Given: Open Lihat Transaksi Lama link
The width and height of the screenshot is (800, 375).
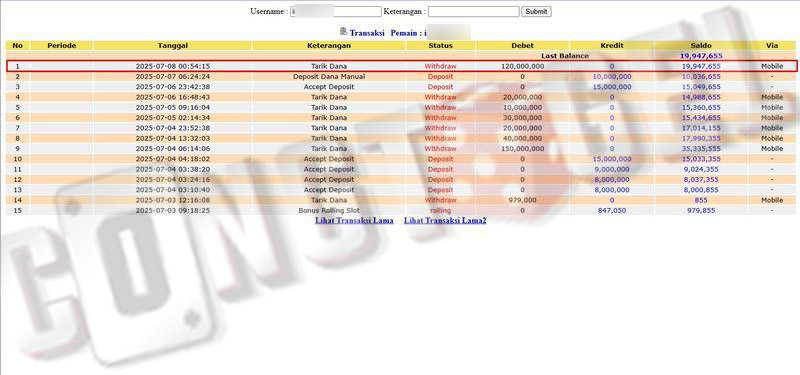Looking at the screenshot, I should tap(354, 220).
